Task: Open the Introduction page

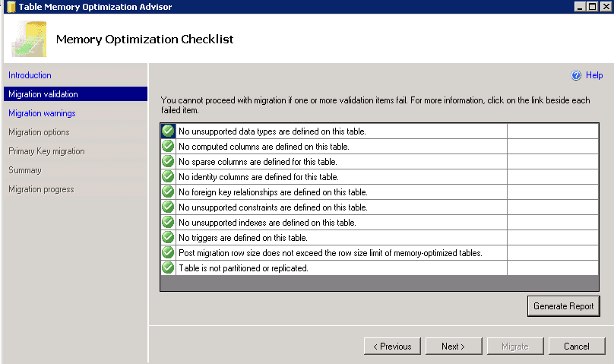Action: pos(30,75)
